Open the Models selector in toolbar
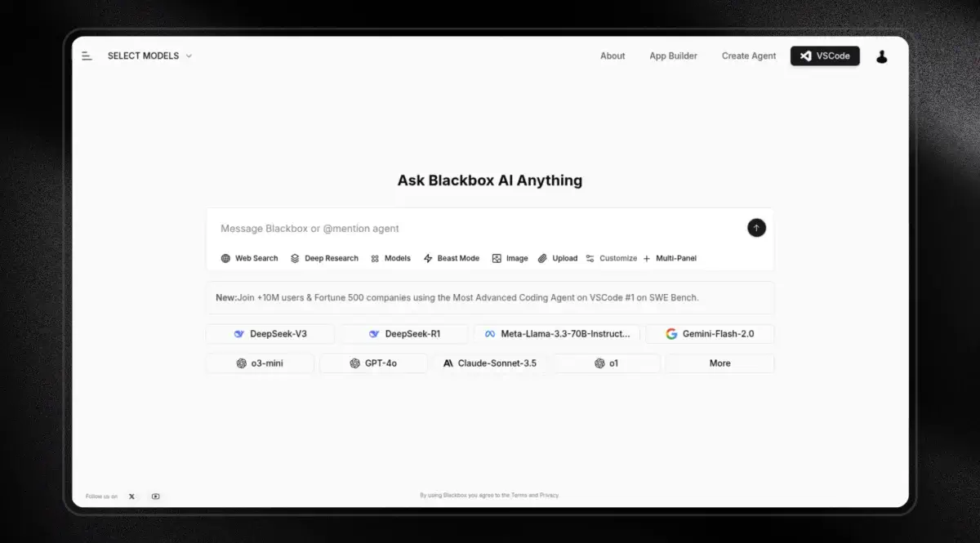Screen dimensions: 980x543 tap(390, 258)
